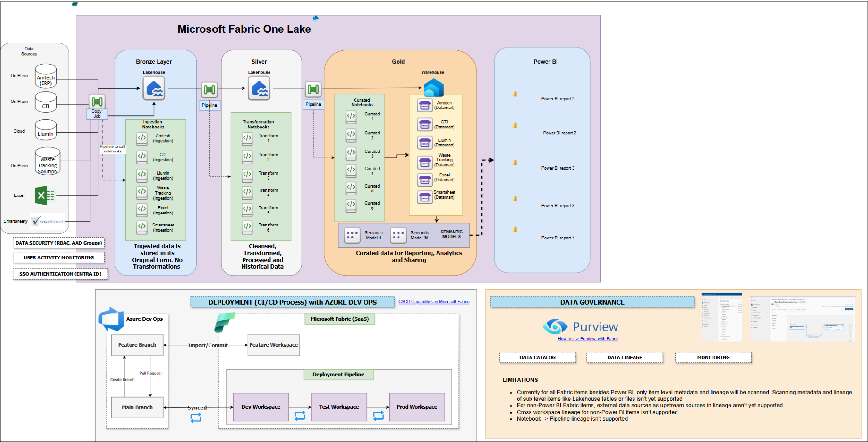Select the Purview logo icon
This screenshot has height=442, width=868.
pos(555,327)
